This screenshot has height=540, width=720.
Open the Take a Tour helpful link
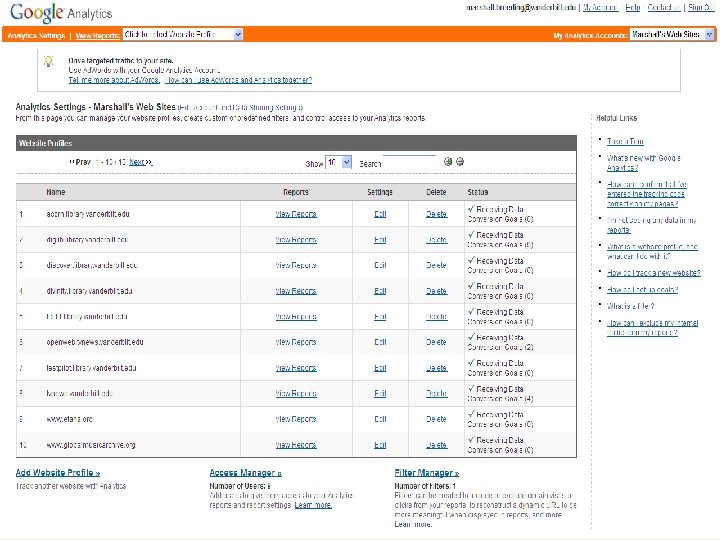[x=625, y=141]
